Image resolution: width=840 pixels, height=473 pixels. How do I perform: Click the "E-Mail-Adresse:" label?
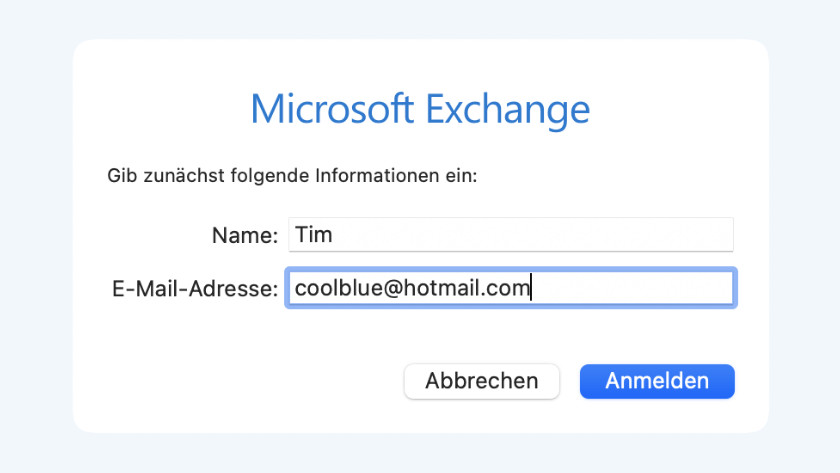[x=195, y=289]
